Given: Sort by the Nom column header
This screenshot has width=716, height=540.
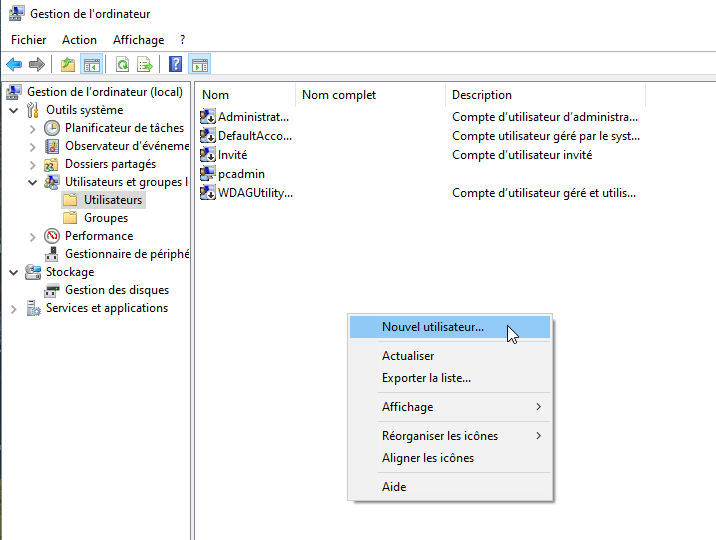Looking at the screenshot, I should [x=246, y=95].
